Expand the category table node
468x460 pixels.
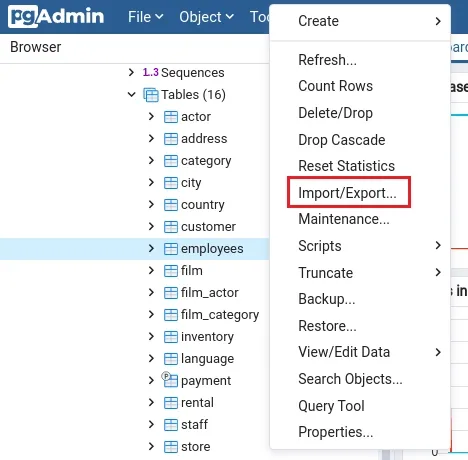coord(151,160)
